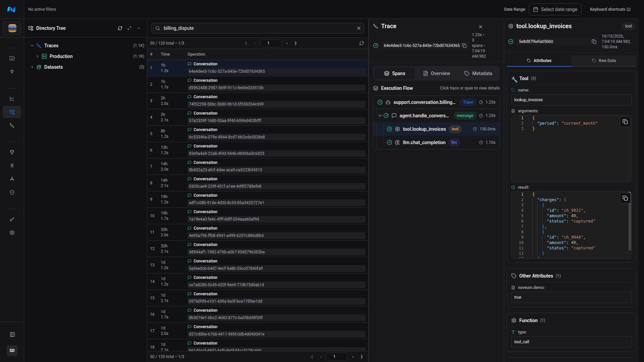Toggle sidebar panel layout icon
Image resolution: width=644 pixels, height=362 pixels.
tap(12, 335)
